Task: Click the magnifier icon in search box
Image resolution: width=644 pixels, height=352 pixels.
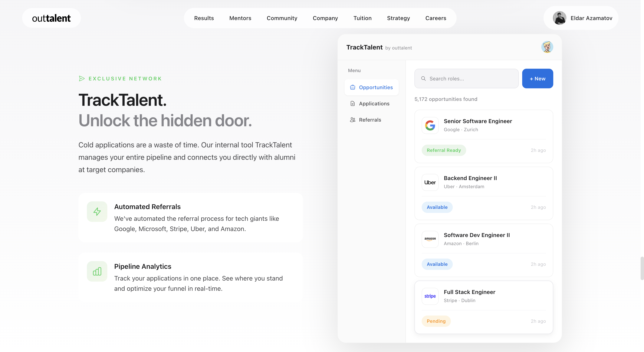Action: pos(423,79)
